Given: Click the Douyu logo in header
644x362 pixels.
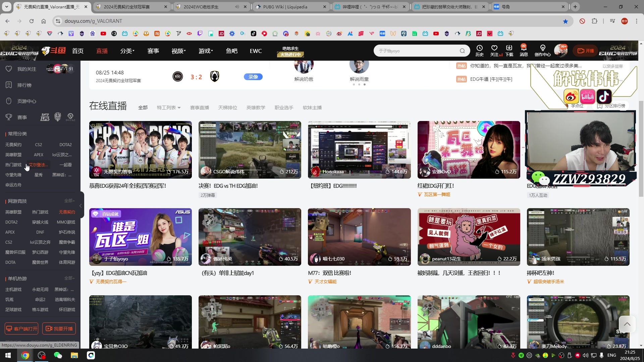Looking at the screenshot, I should [54, 51].
